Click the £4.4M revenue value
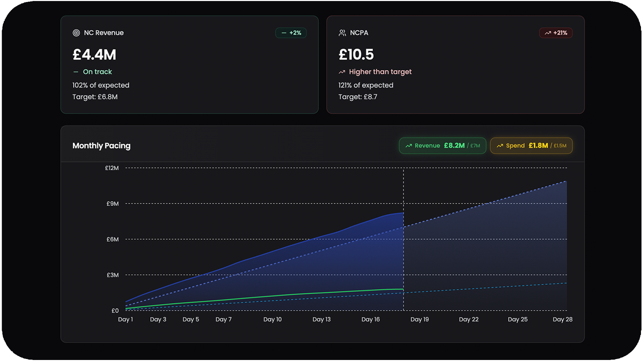 (94, 55)
